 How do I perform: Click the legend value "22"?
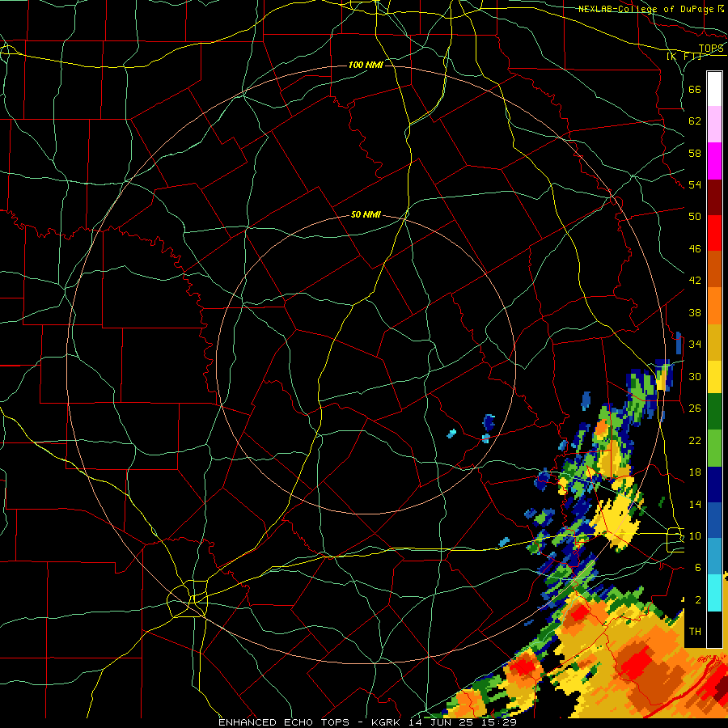(x=695, y=440)
